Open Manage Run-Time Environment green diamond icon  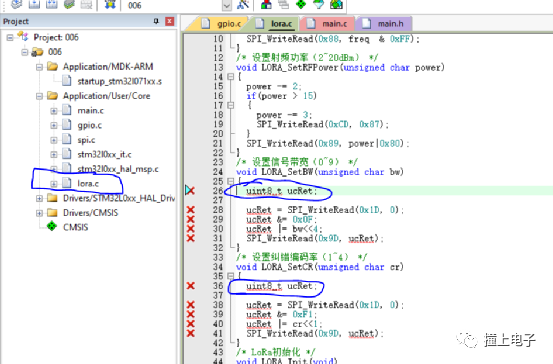[x=300, y=4]
